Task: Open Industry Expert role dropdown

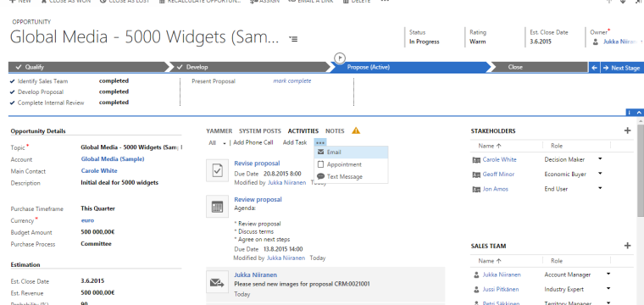Action: pos(608,289)
